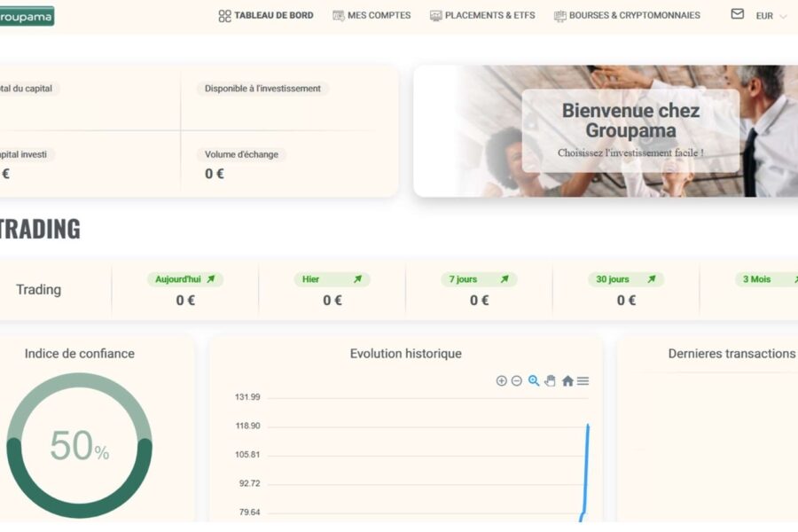Viewport: 798px width, 532px height.
Task: Select the Aujourd'hui period badge
Action: [185, 279]
